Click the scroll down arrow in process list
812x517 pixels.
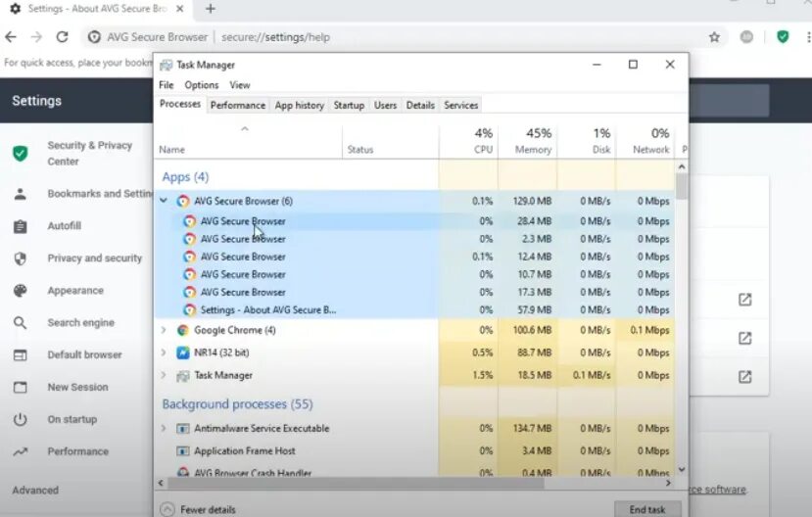pyautogui.click(x=682, y=469)
